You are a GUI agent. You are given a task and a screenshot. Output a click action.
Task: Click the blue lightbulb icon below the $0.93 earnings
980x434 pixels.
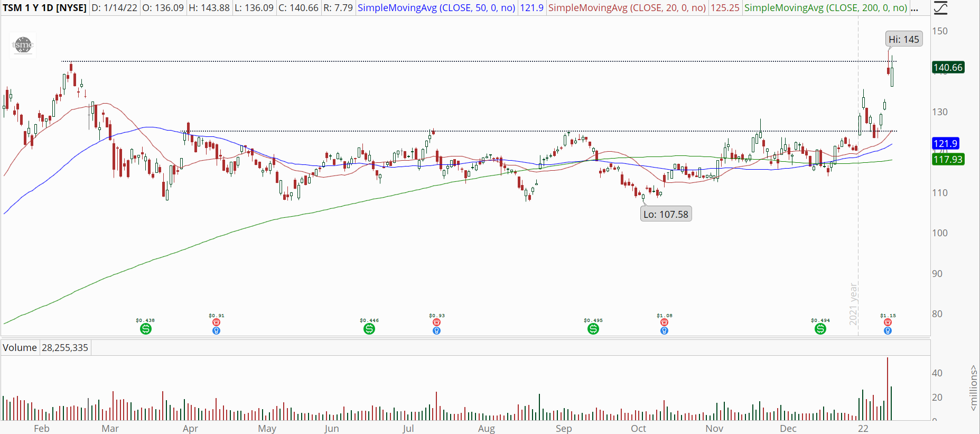[436, 331]
